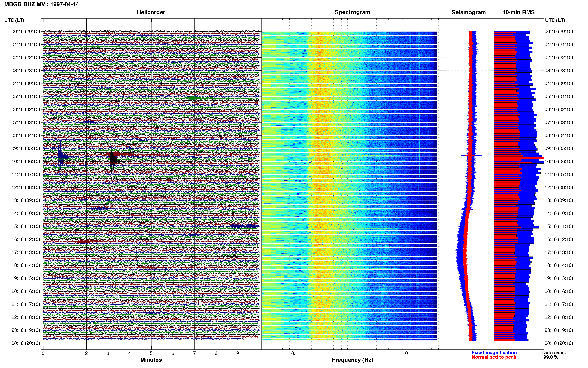Click left time label '00:10 (20:10)' at top
Viewport: 588px width, 368px height.
(26, 31)
